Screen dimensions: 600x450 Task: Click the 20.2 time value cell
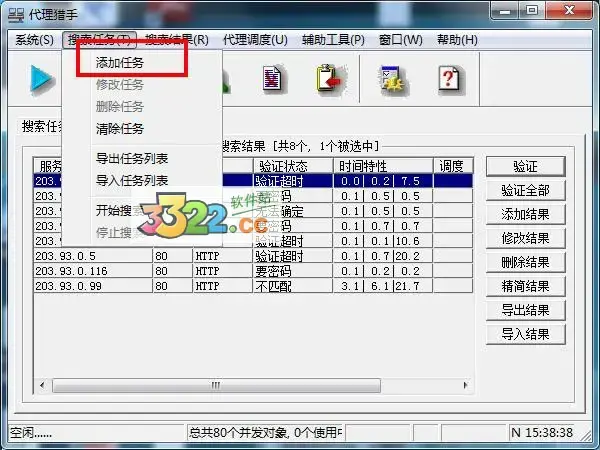point(408,256)
